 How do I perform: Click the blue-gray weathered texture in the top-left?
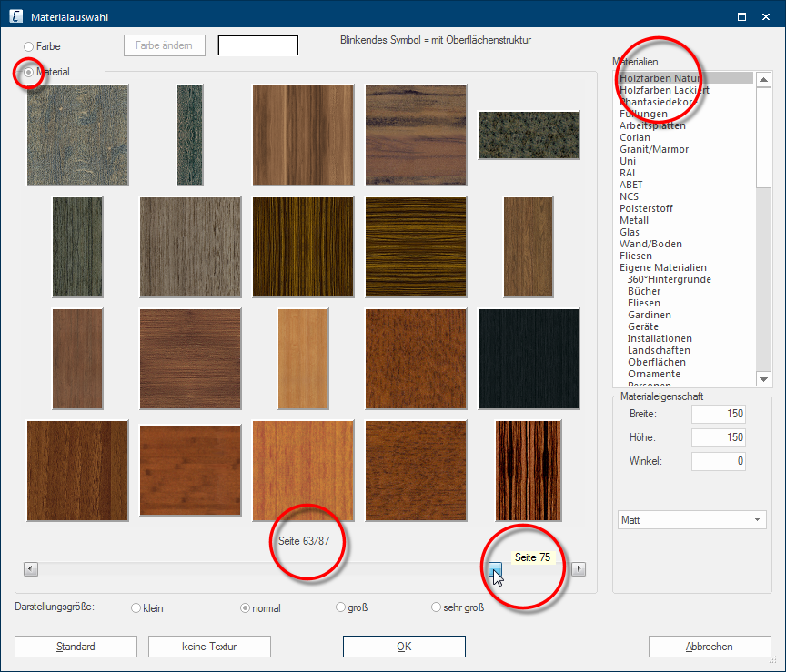click(x=77, y=135)
